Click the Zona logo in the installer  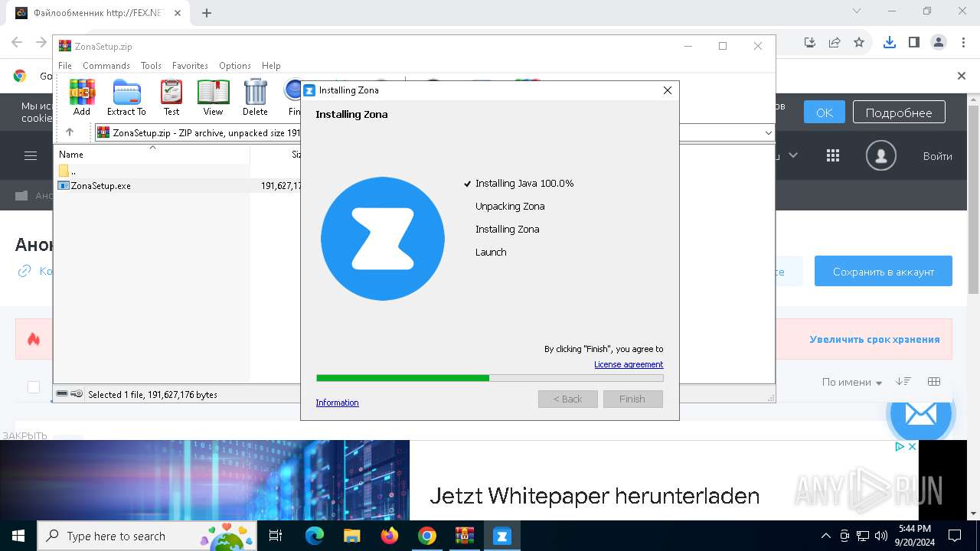(383, 239)
